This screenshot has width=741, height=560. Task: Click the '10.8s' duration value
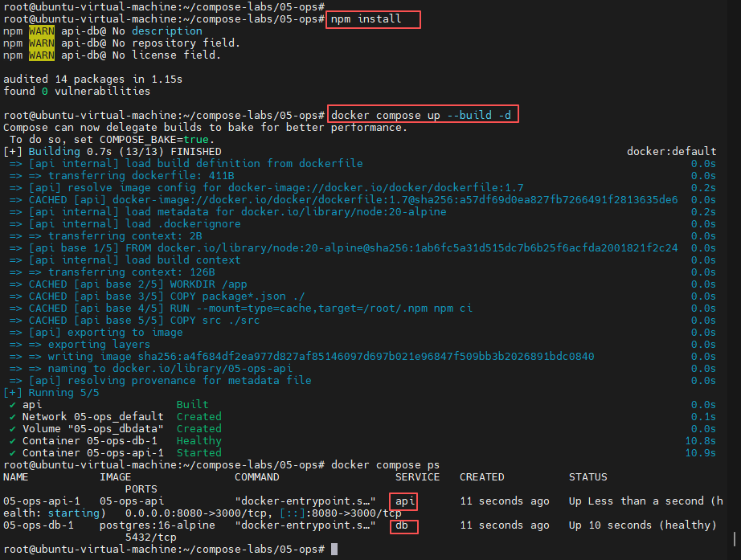[700, 441]
